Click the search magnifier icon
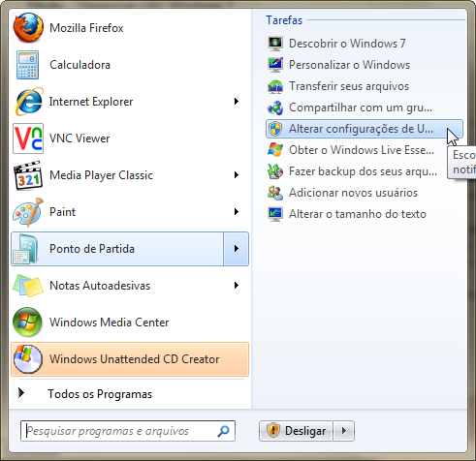This screenshot has height=461, width=476. point(223,431)
